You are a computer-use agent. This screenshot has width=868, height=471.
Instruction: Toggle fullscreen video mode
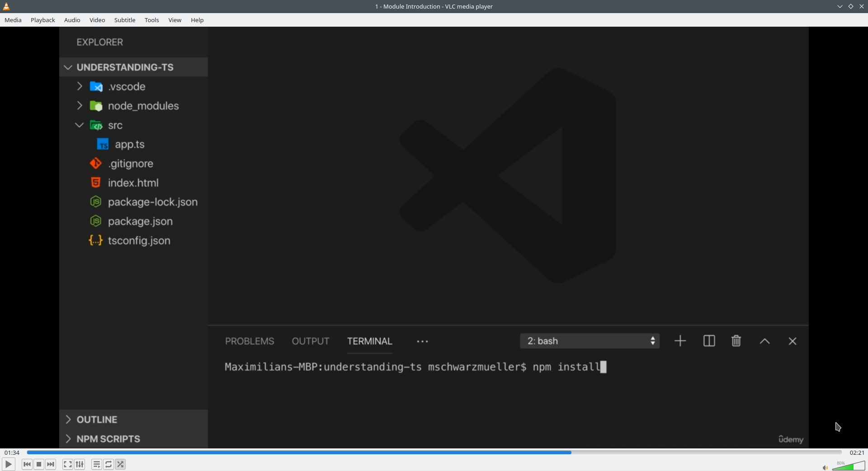[x=68, y=464]
